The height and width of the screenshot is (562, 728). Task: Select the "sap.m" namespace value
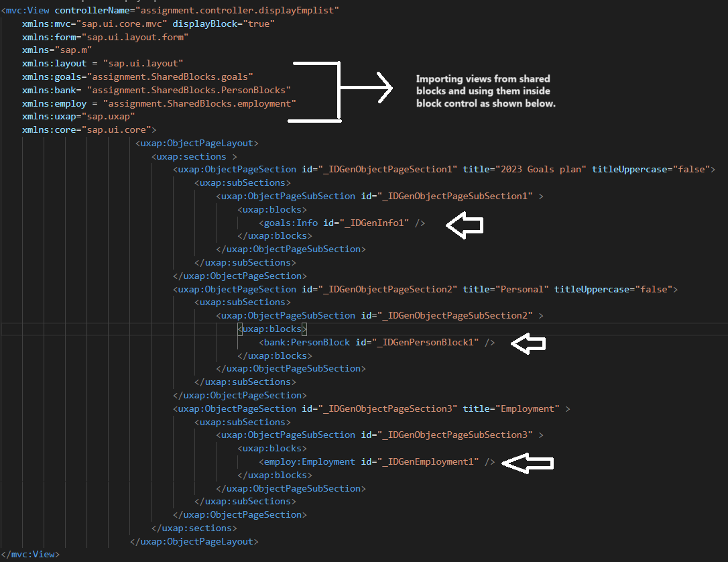[x=73, y=50]
